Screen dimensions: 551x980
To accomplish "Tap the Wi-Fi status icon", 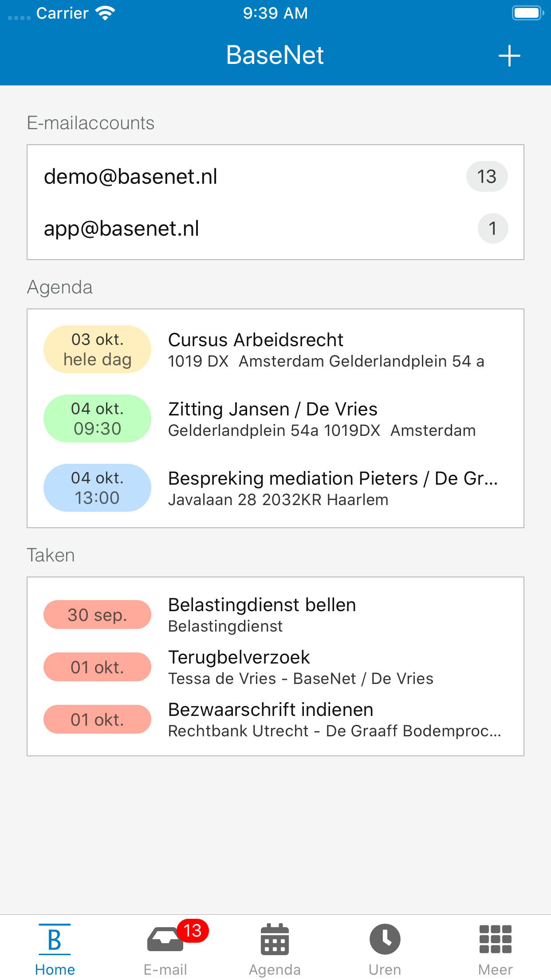I will (x=105, y=13).
